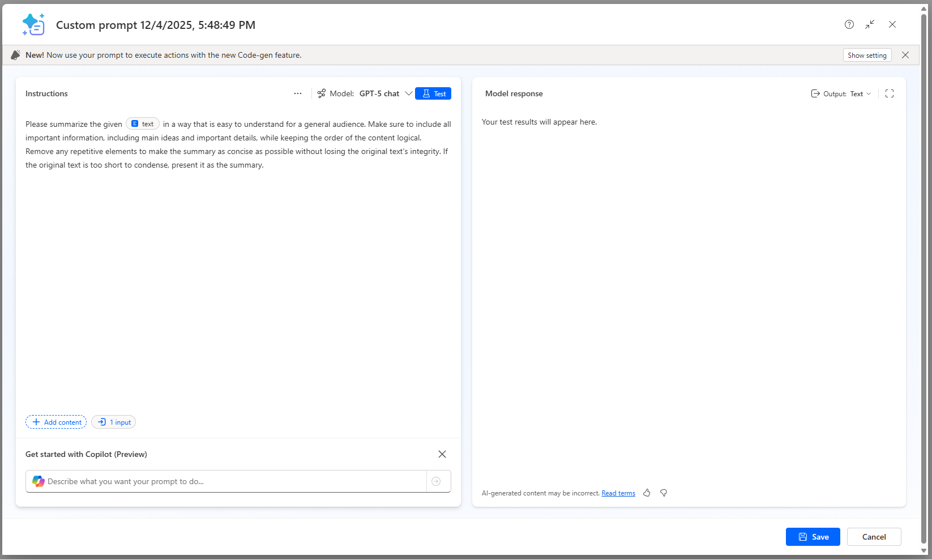Add content to the instructions
The image size is (932, 560).
coord(55,422)
